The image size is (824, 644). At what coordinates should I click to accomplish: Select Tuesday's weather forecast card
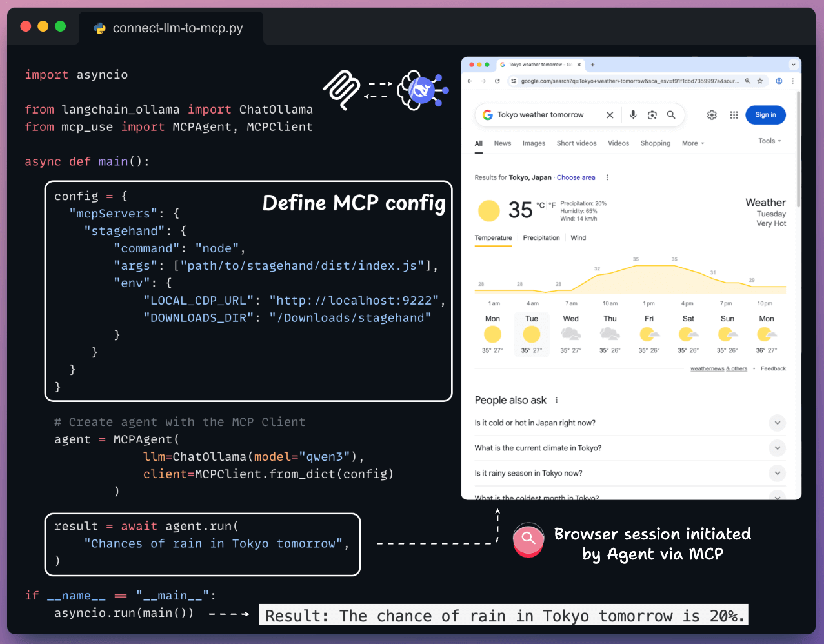(x=531, y=333)
